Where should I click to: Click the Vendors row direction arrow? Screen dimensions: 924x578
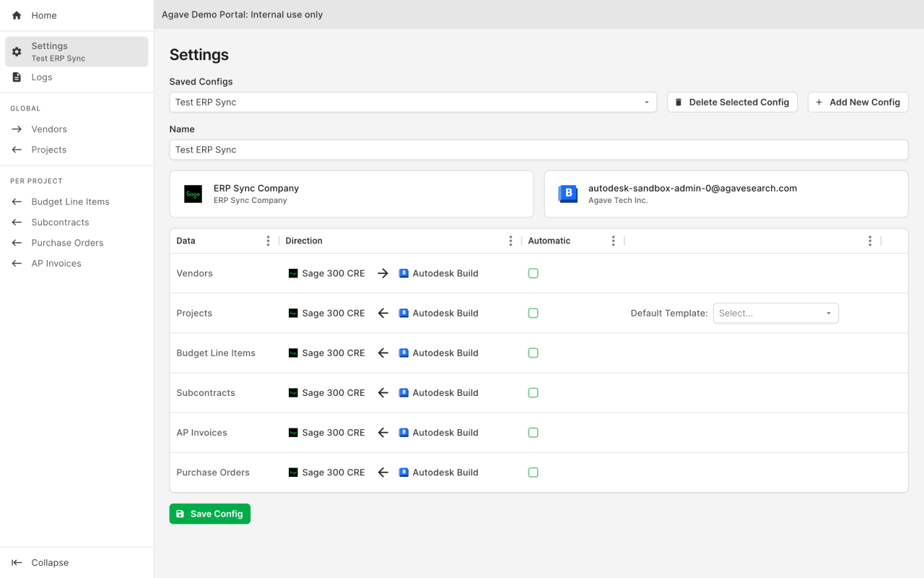coord(383,273)
